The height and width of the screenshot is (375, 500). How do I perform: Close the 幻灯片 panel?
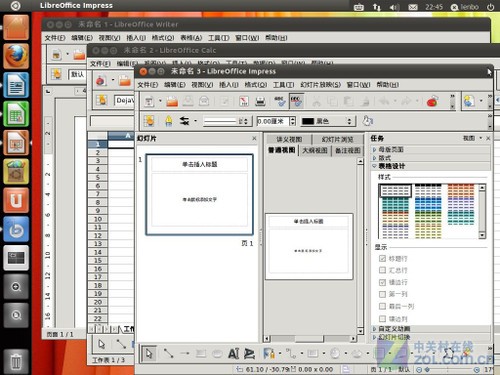tap(254, 138)
